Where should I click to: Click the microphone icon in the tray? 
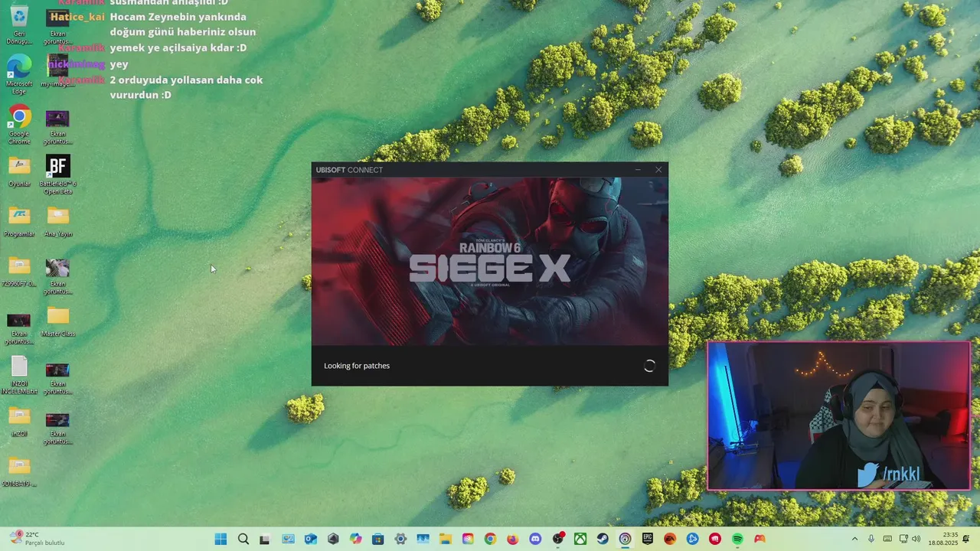(x=871, y=539)
